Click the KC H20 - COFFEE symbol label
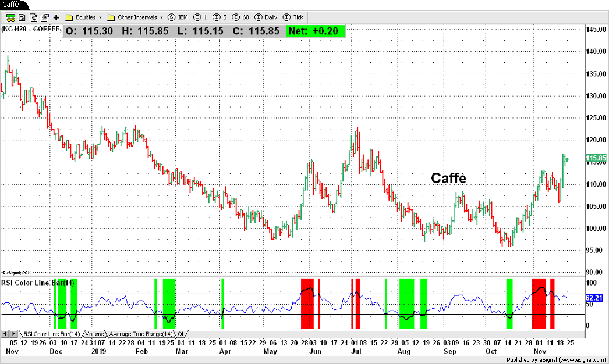Viewport: 609px width, 364px height. click(31, 29)
